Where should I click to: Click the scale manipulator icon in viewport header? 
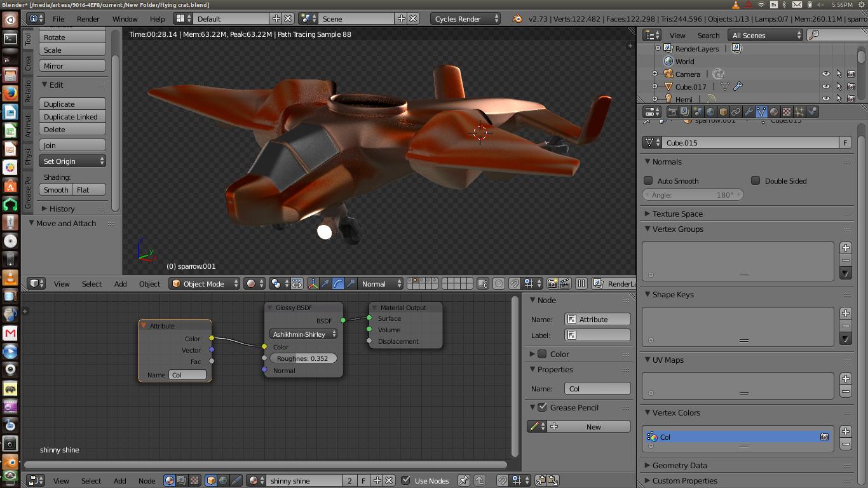coord(351,284)
